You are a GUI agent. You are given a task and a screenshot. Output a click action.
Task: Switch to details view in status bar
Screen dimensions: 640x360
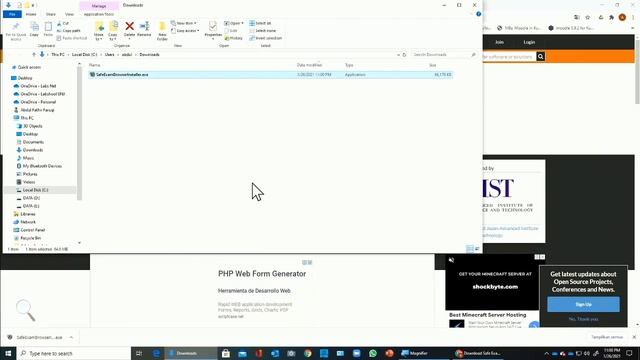click(x=470, y=249)
